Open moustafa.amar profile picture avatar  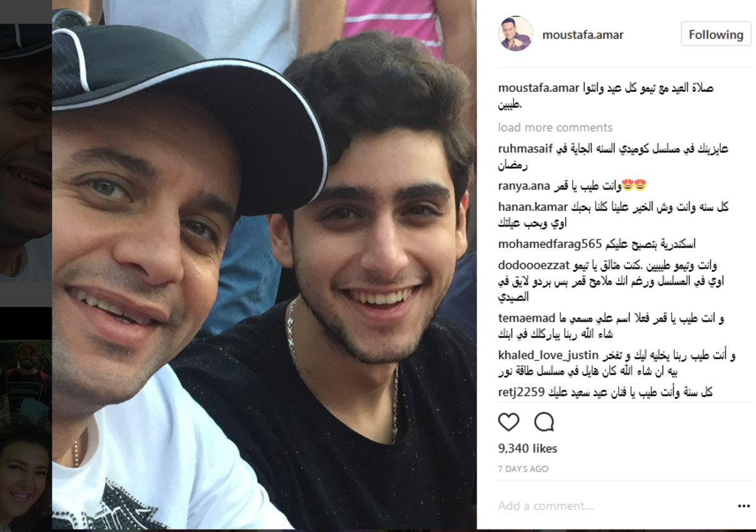515,34
